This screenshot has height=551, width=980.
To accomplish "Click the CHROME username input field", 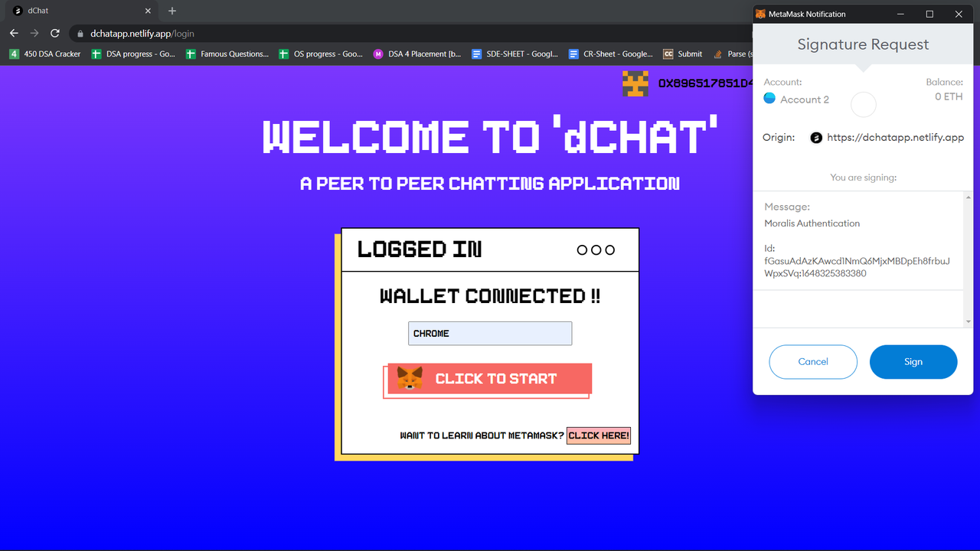I will tap(490, 334).
